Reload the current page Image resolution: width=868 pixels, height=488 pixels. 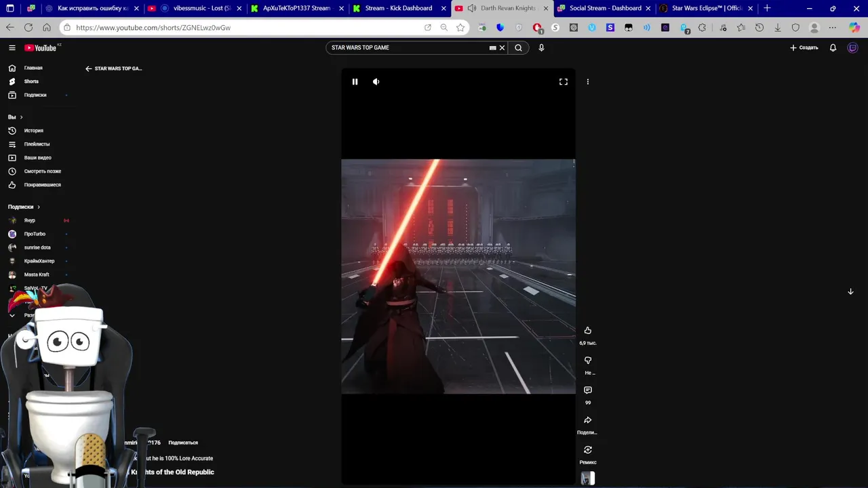28,28
